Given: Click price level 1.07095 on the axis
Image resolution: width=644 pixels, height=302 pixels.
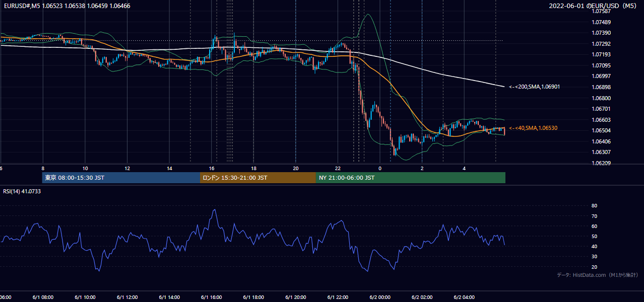Looking at the screenshot, I should 601,65.
